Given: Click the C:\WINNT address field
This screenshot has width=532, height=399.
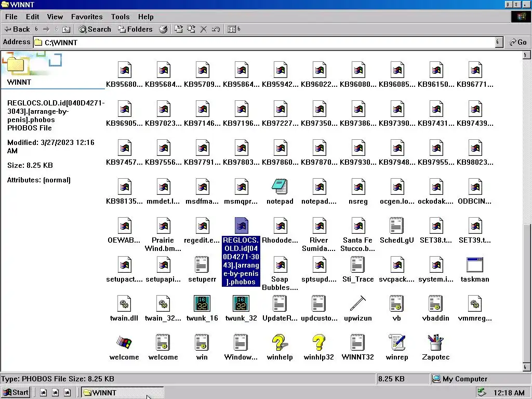Looking at the screenshot, I should pyautogui.click(x=264, y=43).
